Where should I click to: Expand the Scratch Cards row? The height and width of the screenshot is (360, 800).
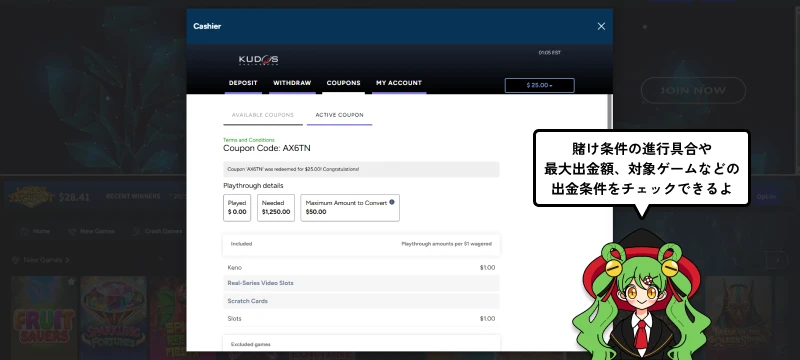click(x=361, y=301)
